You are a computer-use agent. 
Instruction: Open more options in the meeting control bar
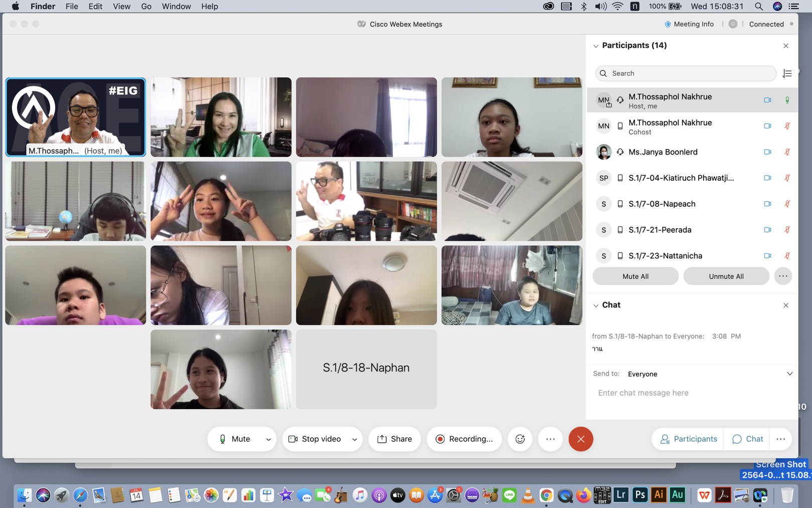tap(550, 439)
